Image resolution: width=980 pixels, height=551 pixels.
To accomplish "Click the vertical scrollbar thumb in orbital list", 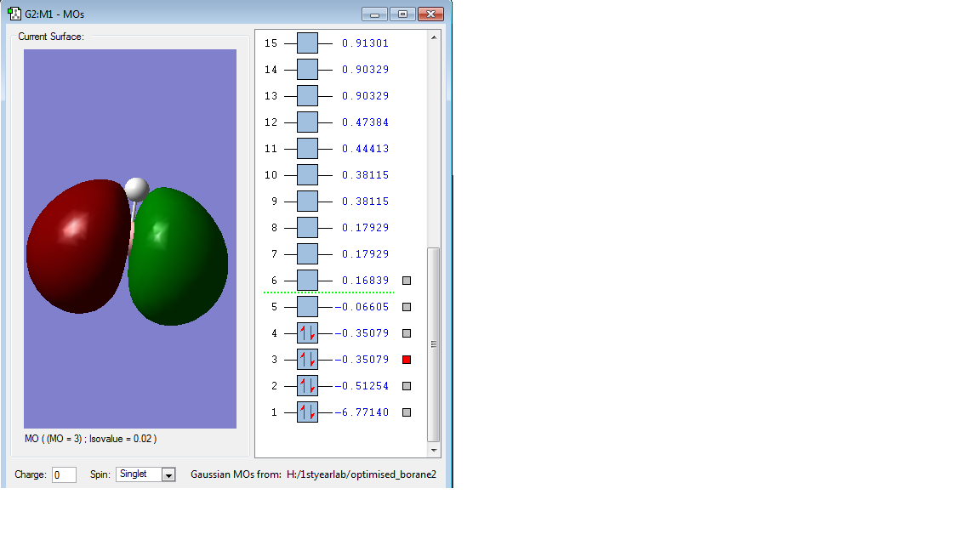I will [x=434, y=344].
